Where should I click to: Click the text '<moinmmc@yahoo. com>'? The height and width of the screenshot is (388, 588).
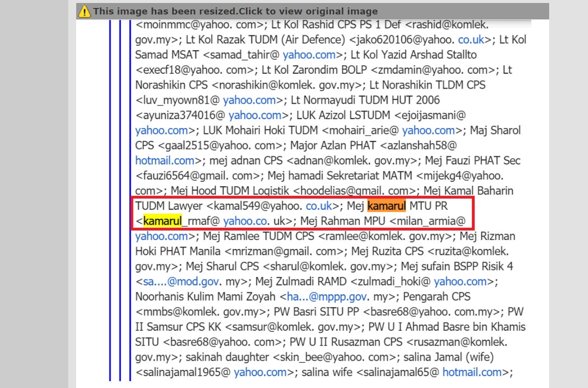point(201,25)
